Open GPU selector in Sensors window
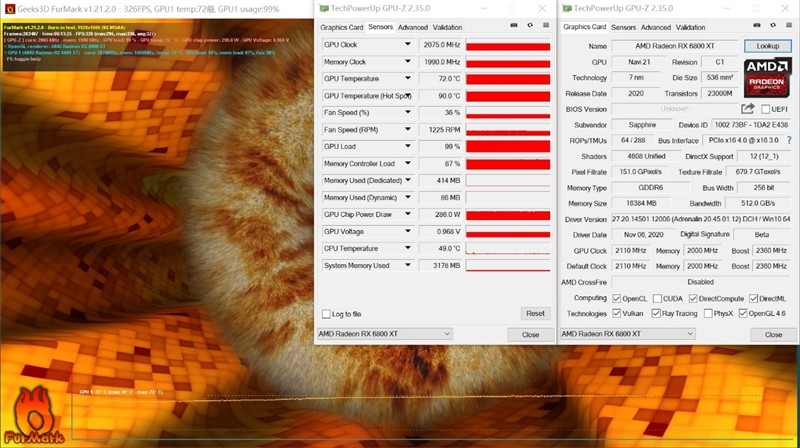Image resolution: width=800 pixels, height=448 pixels. pyautogui.click(x=385, y=334)
